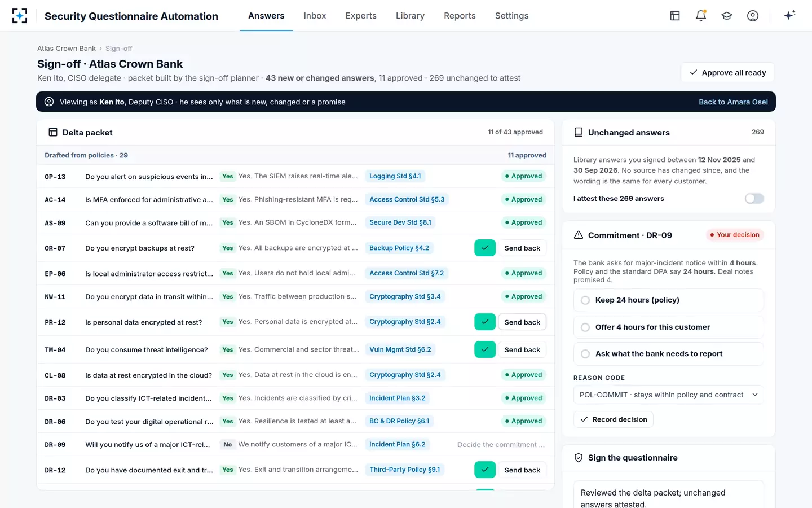Send back the PR-12 answer
Screen dimensions: 812x508
[x=522, y=322]
